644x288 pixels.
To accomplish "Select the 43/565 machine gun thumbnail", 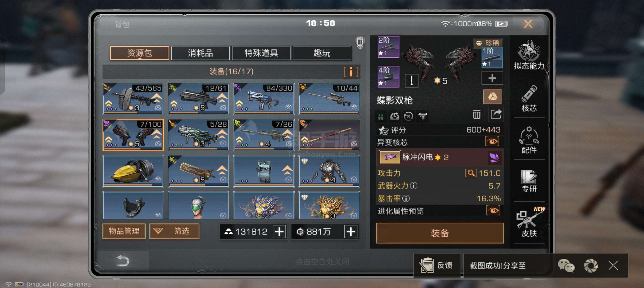I will coord(133,99).
